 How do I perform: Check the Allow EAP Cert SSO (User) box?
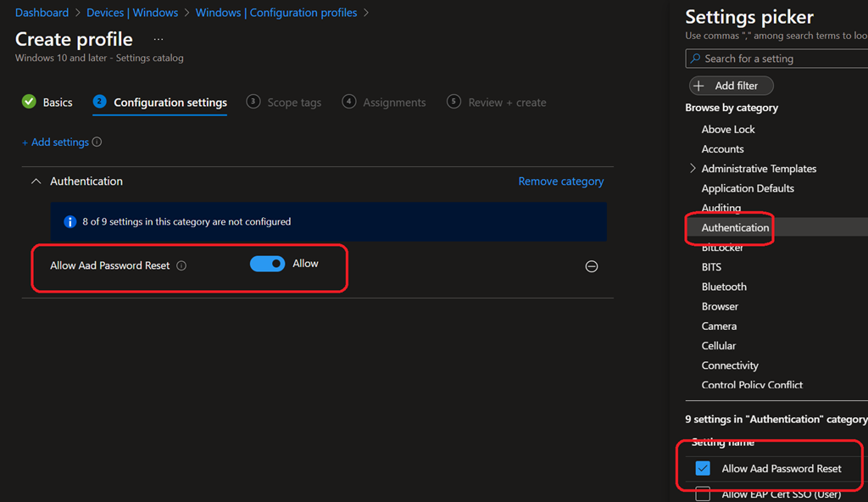pos(703,494)
